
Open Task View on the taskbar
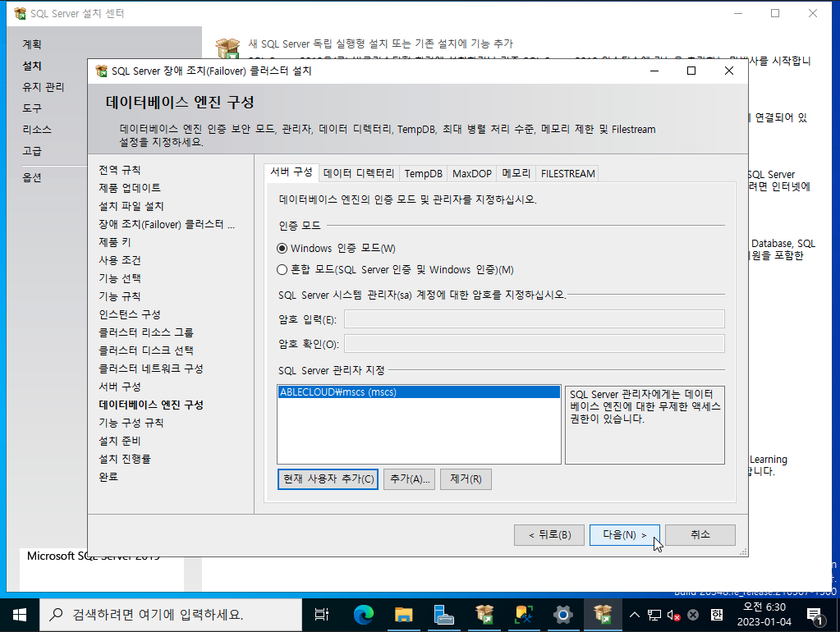321,615
